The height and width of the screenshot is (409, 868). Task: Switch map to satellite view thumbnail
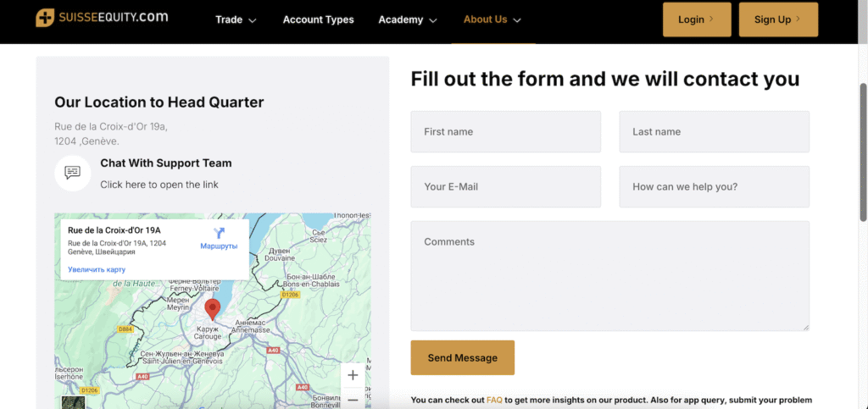click(x=73, y=403)
